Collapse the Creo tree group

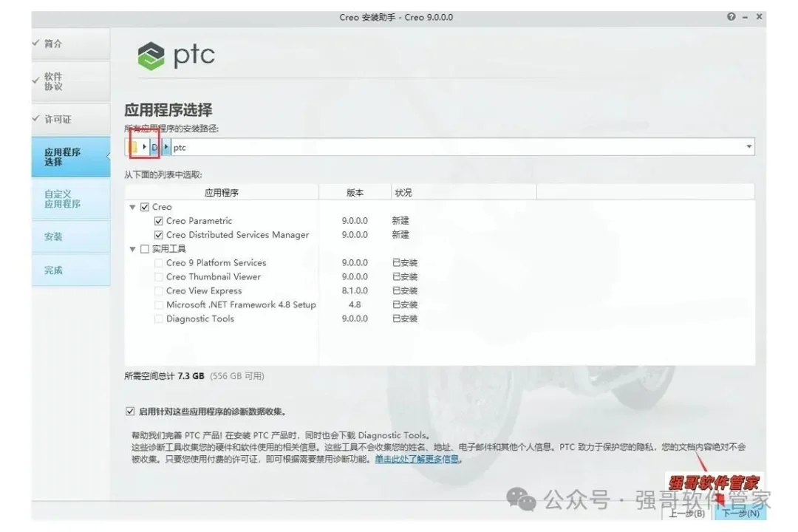click(132, 207)
